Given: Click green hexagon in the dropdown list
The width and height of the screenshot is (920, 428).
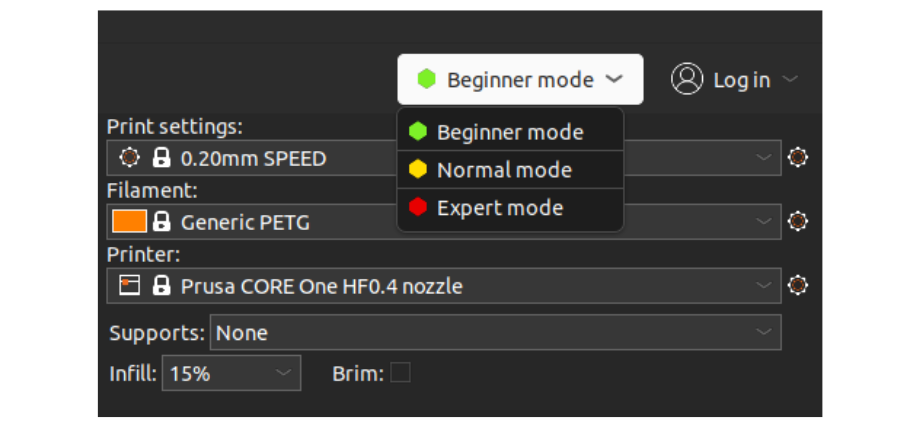Looking at the screenshot, I should 418,132.
